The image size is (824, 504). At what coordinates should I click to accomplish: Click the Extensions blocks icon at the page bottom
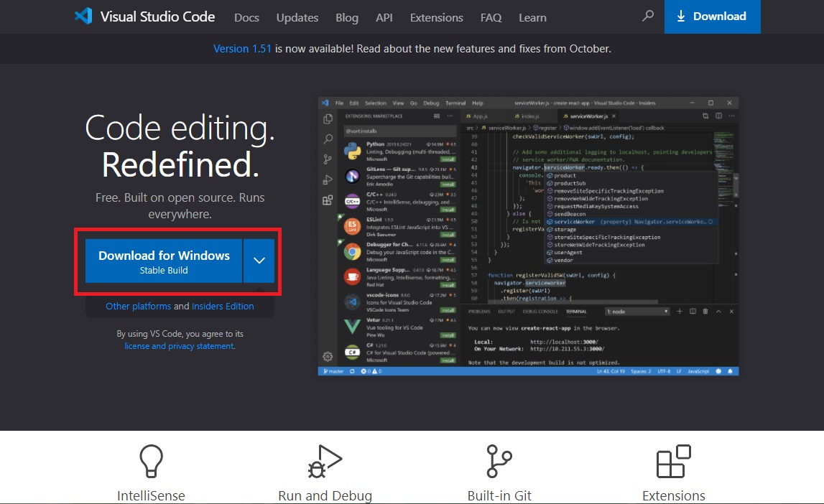(x=673, y=461)
